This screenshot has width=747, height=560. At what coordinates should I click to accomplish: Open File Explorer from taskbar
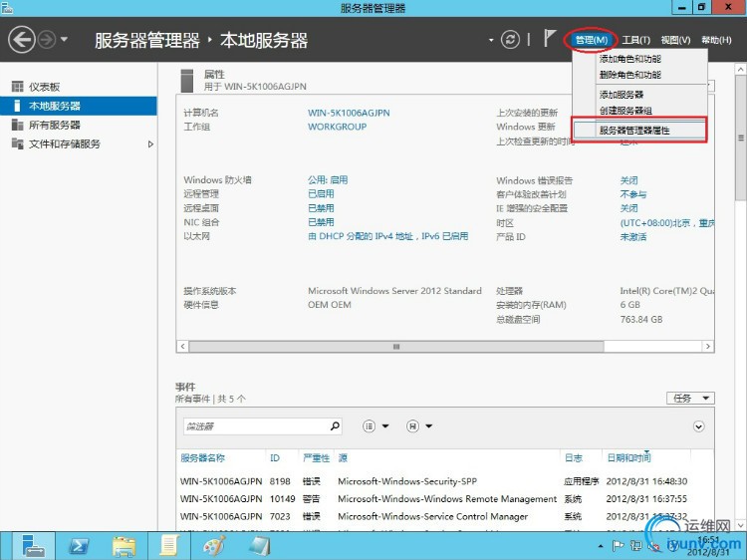click(x=124, y=546)
